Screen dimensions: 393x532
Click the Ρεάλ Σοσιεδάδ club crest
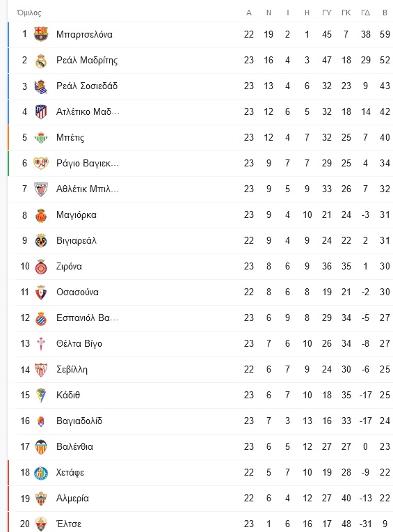(41, 86)
